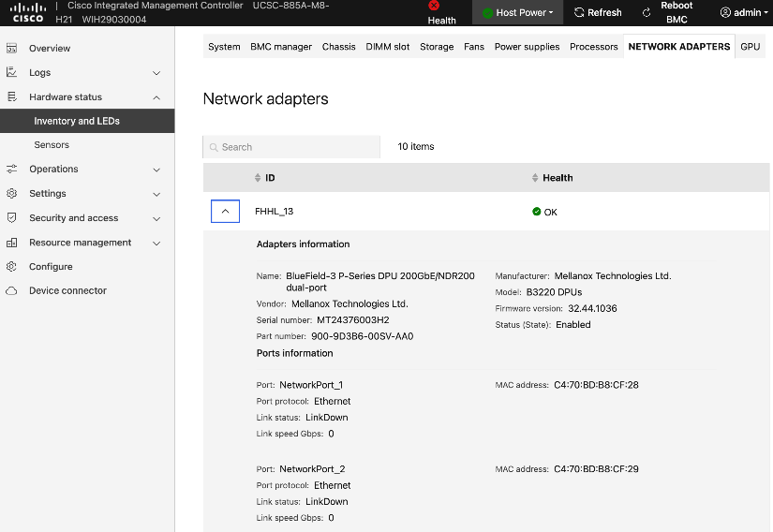
Task: Click the Refresh button
Action: pos(598,13)
